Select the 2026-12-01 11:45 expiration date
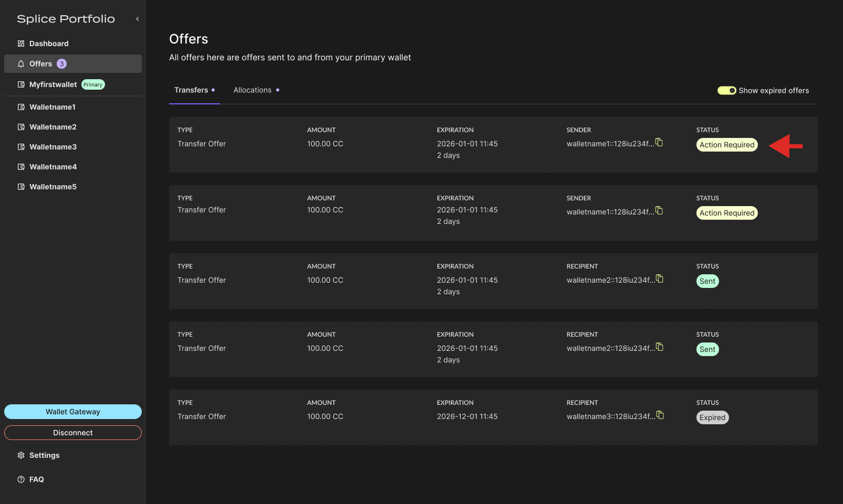 point(467,416)
